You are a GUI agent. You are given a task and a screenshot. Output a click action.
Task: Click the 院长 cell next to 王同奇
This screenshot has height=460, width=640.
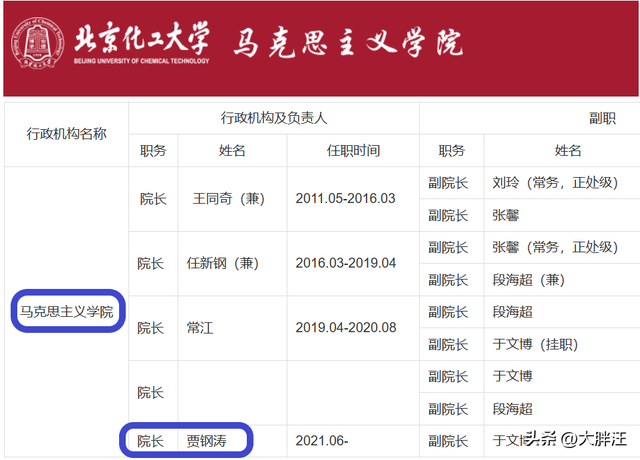click(153, 199)
